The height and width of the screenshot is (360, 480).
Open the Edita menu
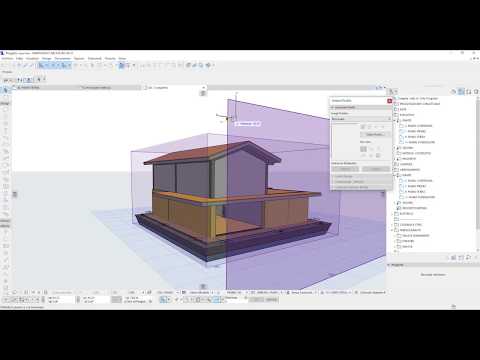coord(19,58)
